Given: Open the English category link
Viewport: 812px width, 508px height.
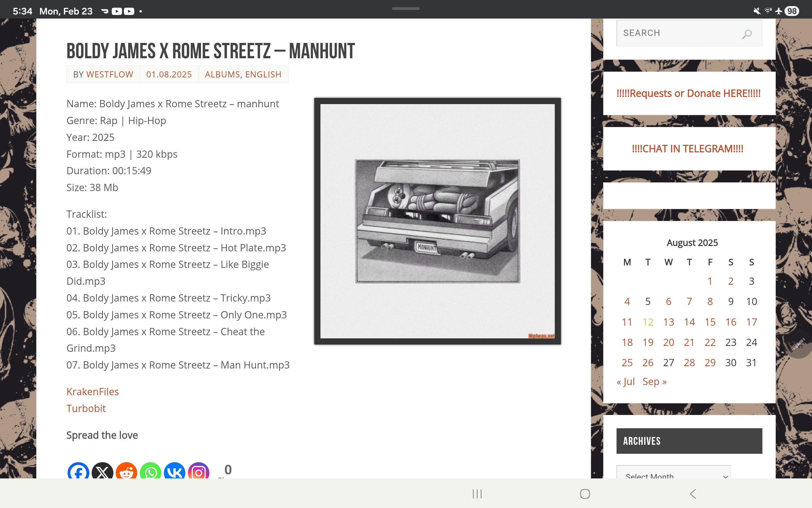Looking at the screenshot, I should [x=263, y=74].
